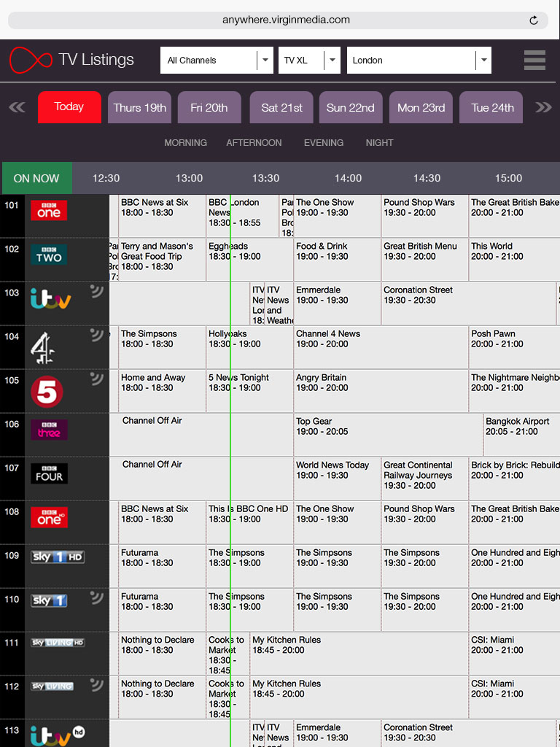Jump to AFTERNOON listings

[254, 142]
